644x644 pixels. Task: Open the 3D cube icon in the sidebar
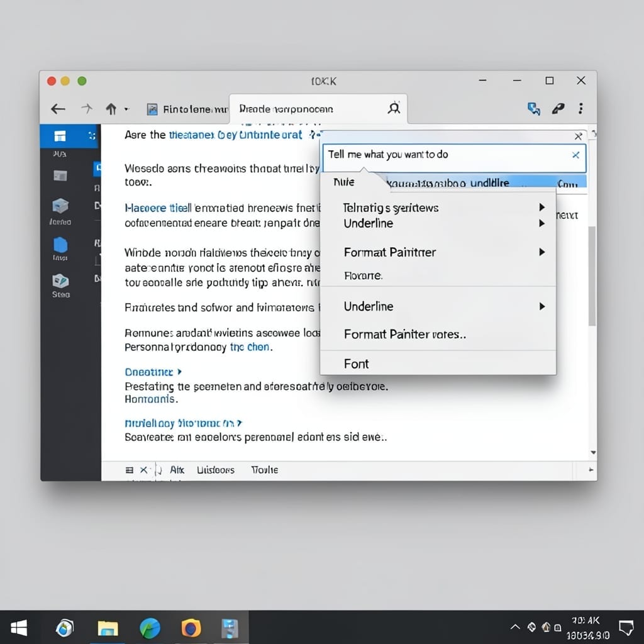[x=60, y=206]
